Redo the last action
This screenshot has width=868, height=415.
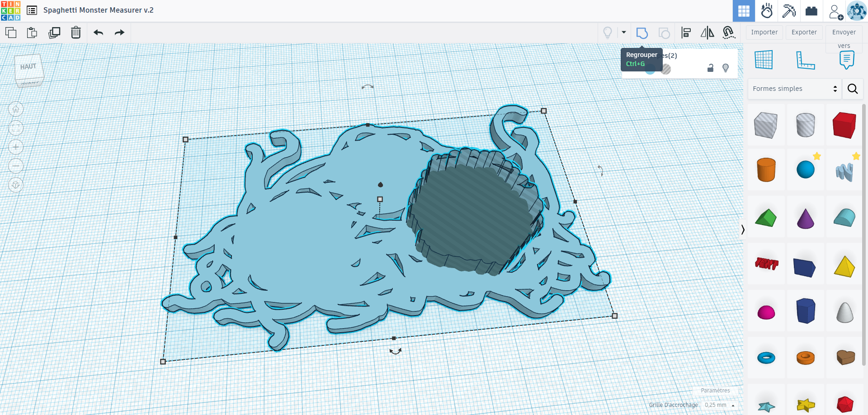pos(119,33)
